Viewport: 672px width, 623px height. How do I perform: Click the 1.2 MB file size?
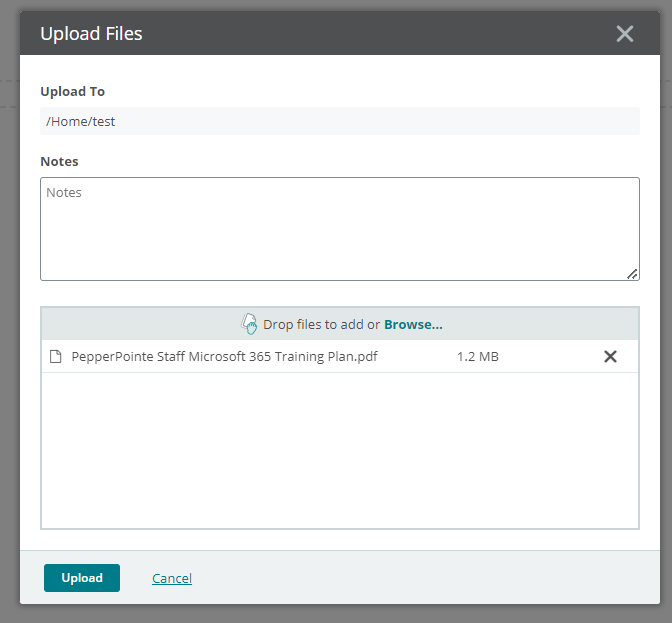[478, 357]
